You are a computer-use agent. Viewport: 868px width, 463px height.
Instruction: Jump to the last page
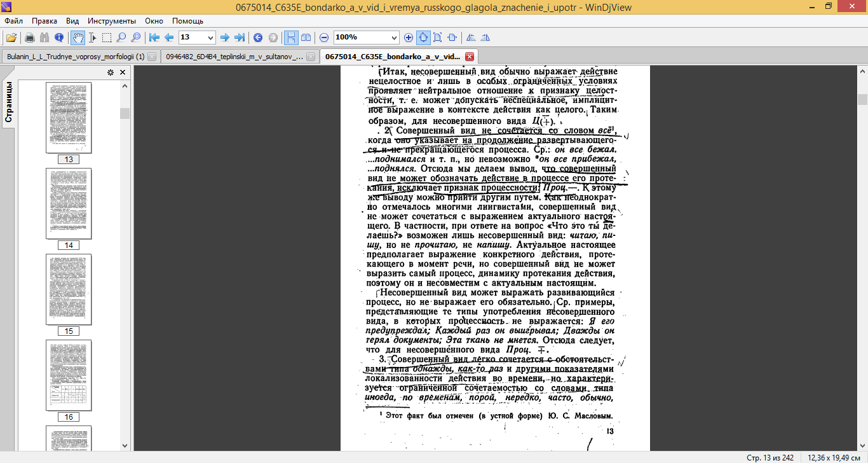[239, 38]
